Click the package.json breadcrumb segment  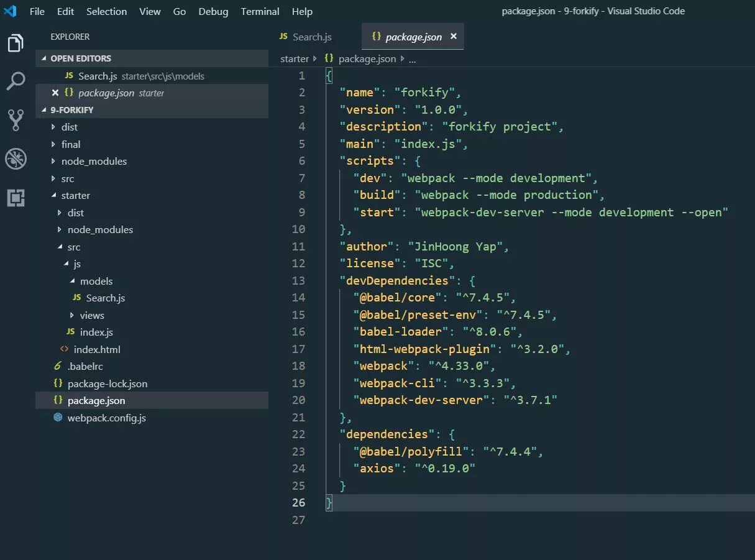(x=367, y=58)
